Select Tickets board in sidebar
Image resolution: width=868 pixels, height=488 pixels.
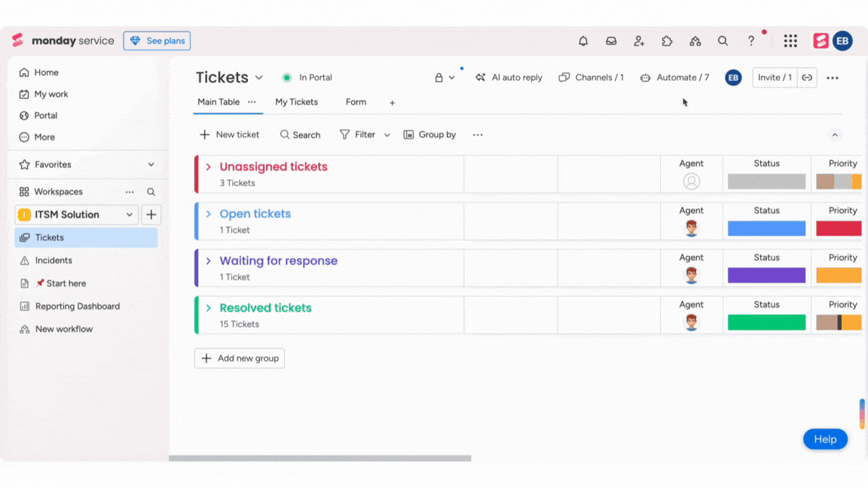(86, 237)
